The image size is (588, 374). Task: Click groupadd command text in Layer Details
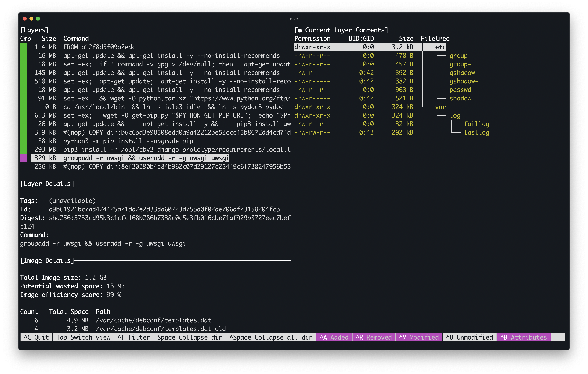coord(103,243)
